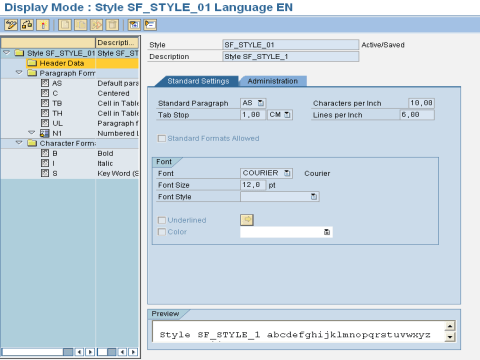Activate the style with the match icon
The height and width of the screenshot is (360, 480).
click(43, 25)
